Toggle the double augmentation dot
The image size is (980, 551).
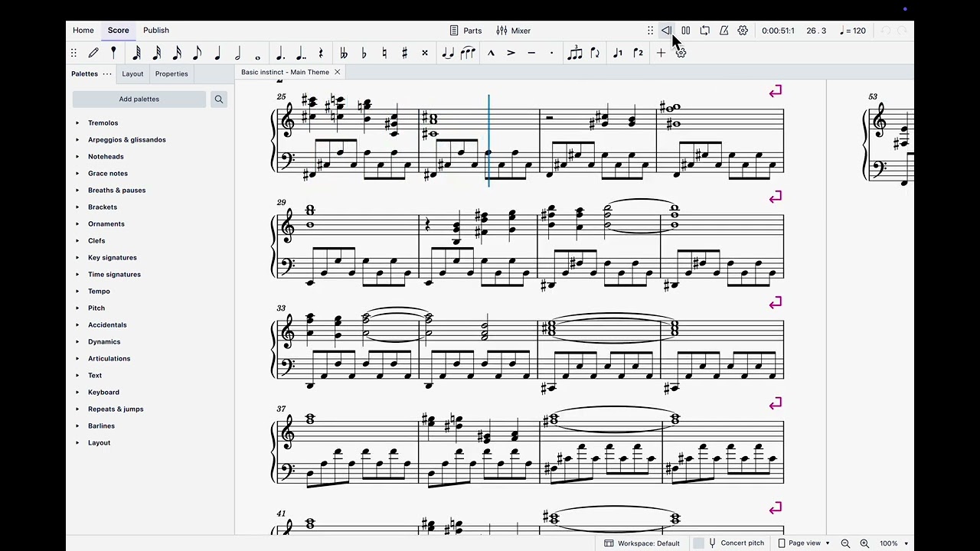click(301, 53)
